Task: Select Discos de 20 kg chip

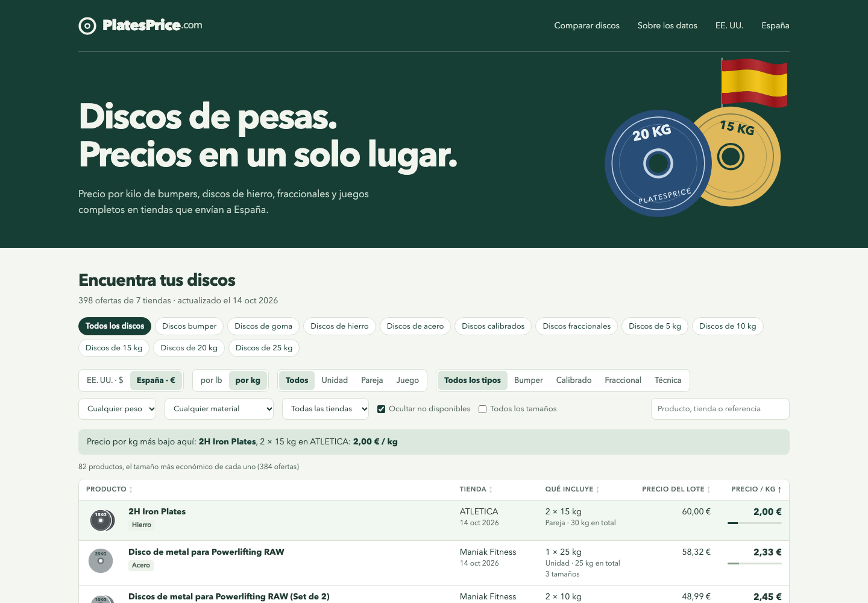Action: (189, 348)
